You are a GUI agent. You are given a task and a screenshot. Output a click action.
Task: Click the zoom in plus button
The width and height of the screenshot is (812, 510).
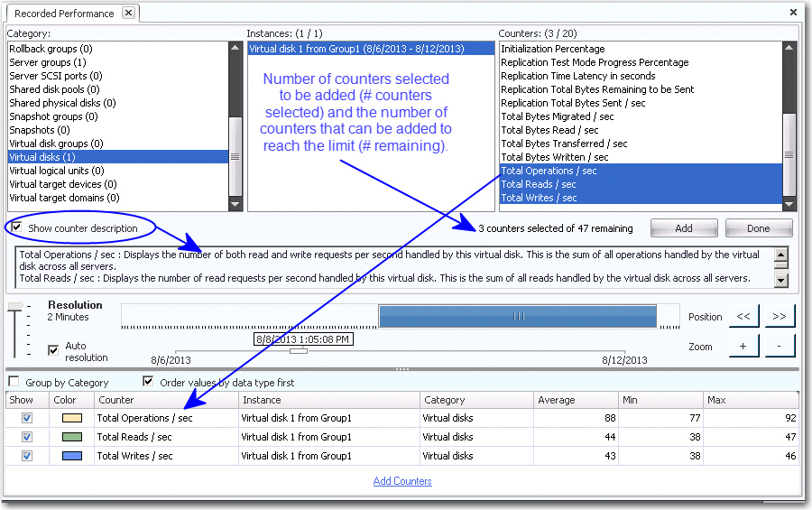click(x=743, y=346)
